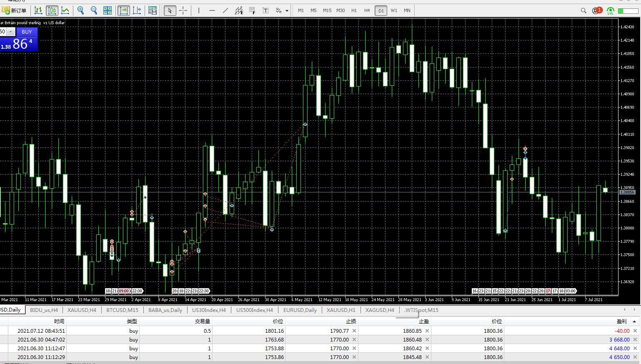This screenshot has width=641, height=364.
Task: Select the Fibonacci retracement tool
Action: [x=252, y=10]
